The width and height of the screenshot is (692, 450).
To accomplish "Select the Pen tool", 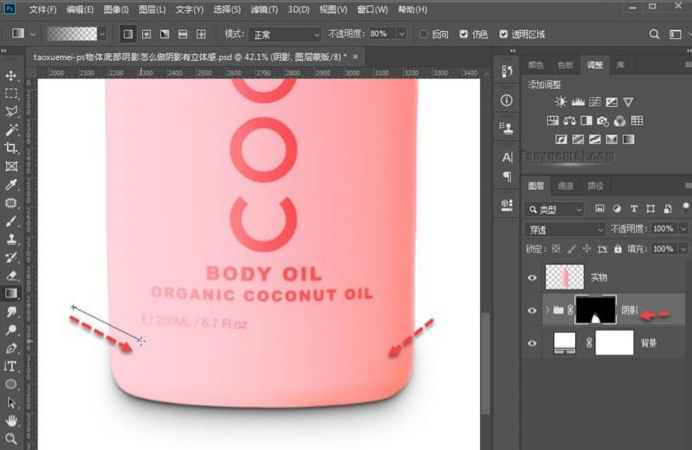I will [x=11, y=348].
